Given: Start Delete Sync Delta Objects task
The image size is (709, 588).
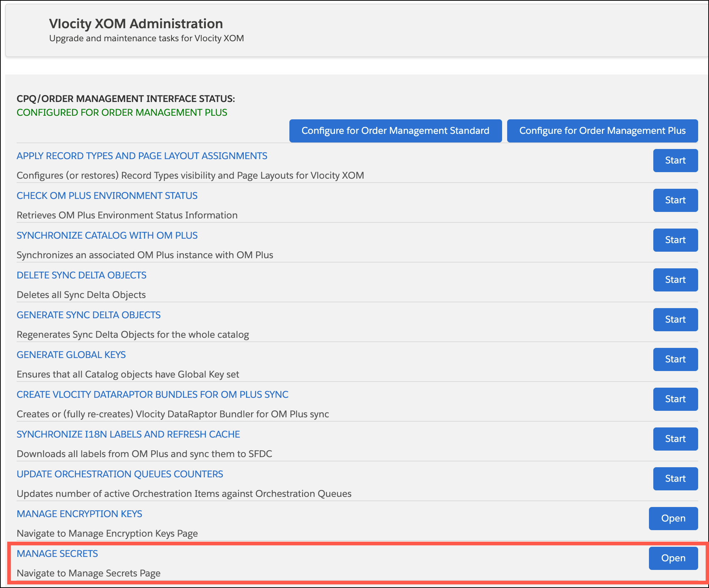Looking at the screenshot, I should [x=675, y=280].
